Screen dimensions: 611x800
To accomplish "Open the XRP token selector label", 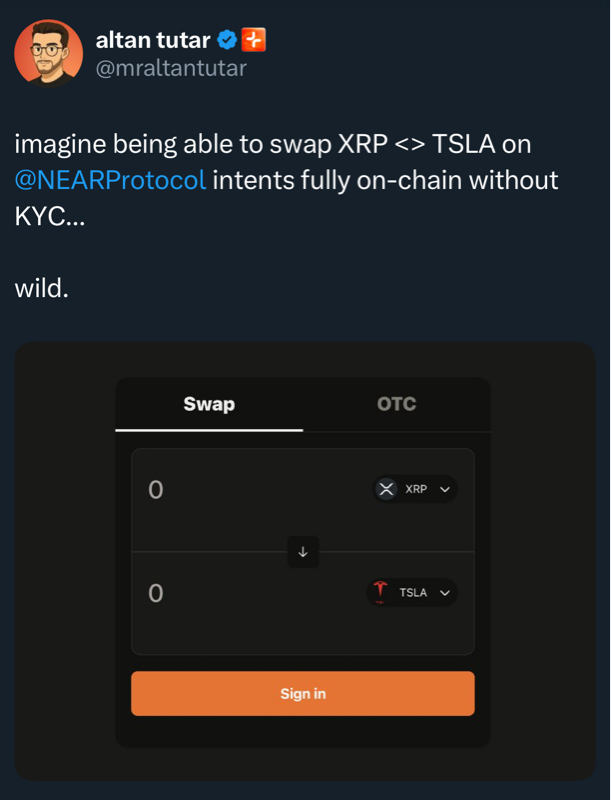I will point(415,489).
